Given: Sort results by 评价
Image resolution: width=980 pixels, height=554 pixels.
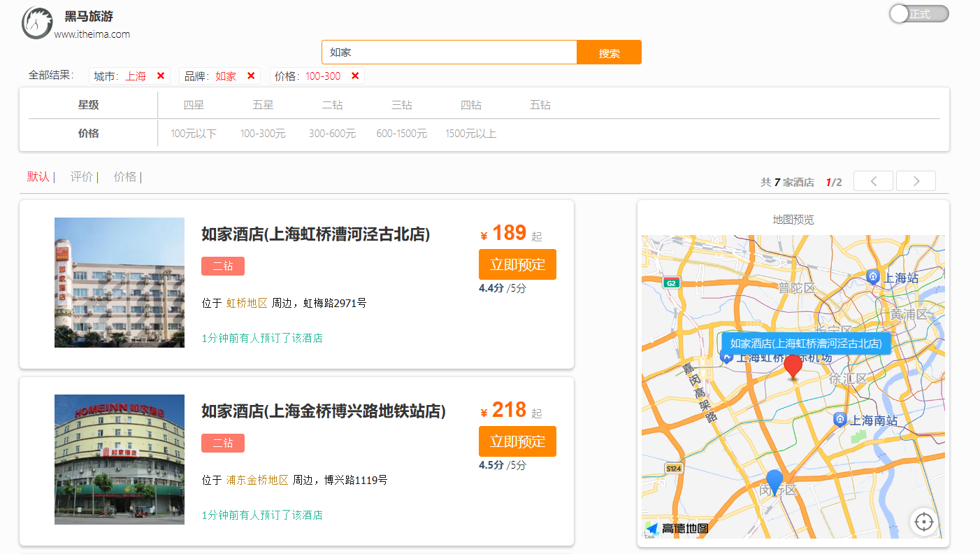Looking at the screenshot, I should [x=82, y=177].
